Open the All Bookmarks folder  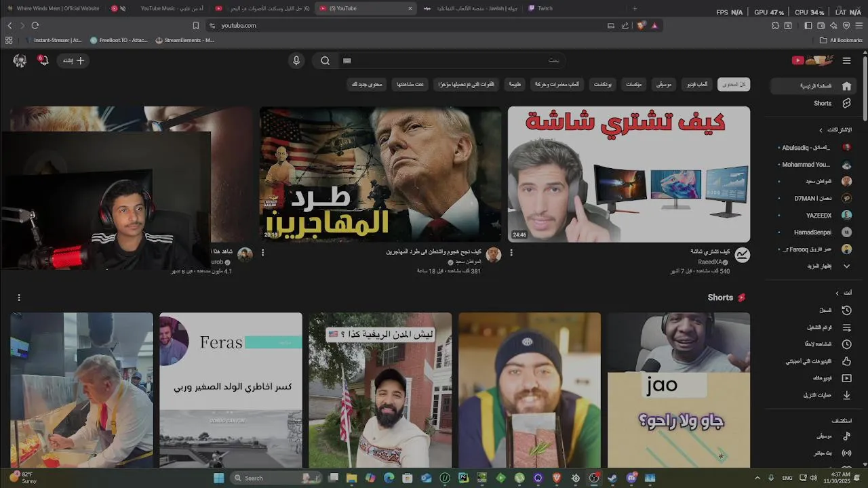click(x=842, y=40)
